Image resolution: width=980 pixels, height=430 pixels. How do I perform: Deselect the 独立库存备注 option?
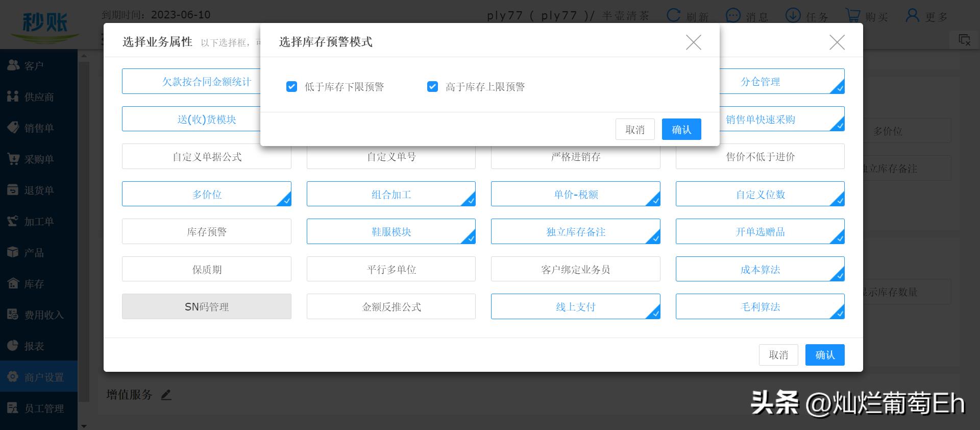[576, 231]
